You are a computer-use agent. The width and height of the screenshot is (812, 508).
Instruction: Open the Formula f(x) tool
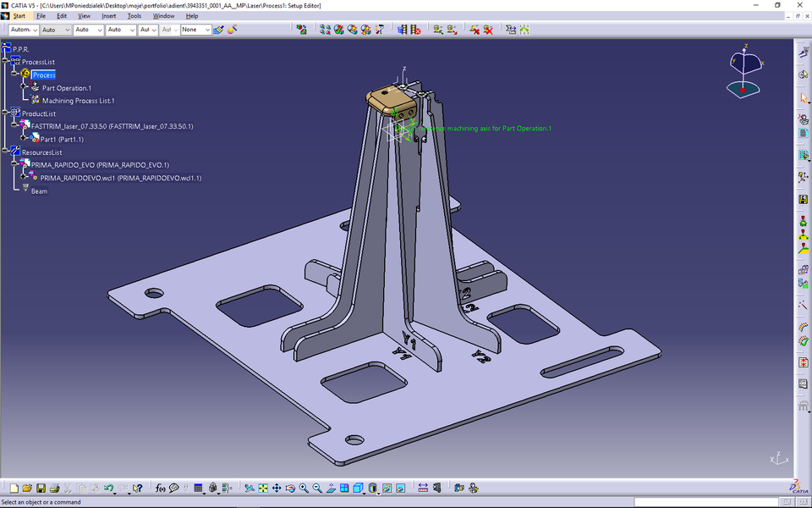[x=160, y=489]
